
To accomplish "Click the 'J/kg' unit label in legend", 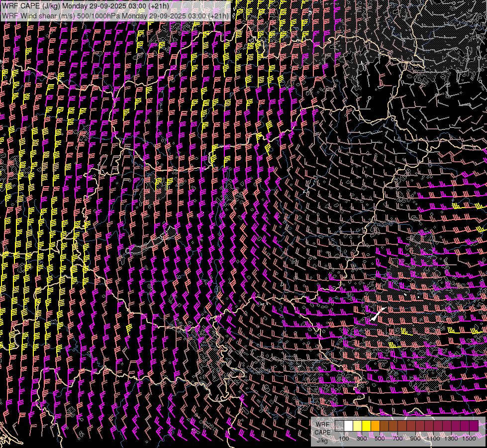I will [x=322, y=440].
